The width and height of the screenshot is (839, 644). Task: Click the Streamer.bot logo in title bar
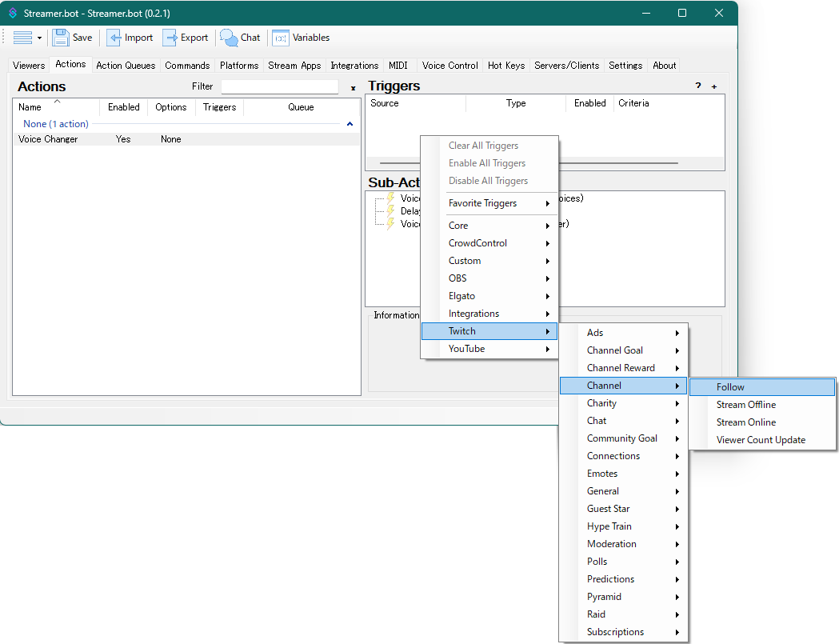click(13, 13)
